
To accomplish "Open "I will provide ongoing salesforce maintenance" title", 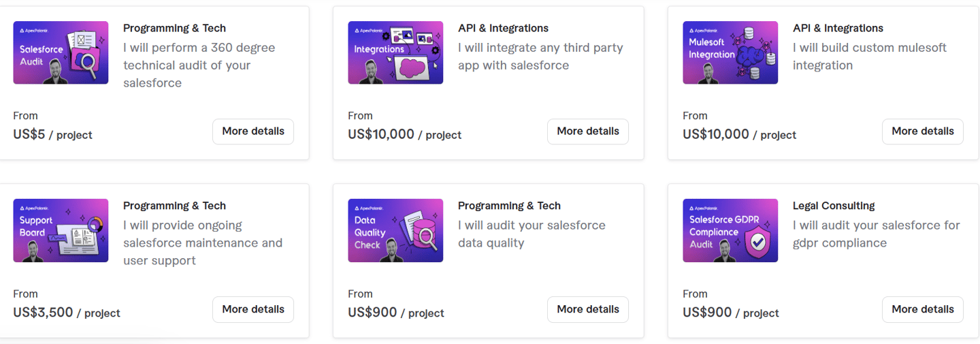I will click(x=202, y=243).
